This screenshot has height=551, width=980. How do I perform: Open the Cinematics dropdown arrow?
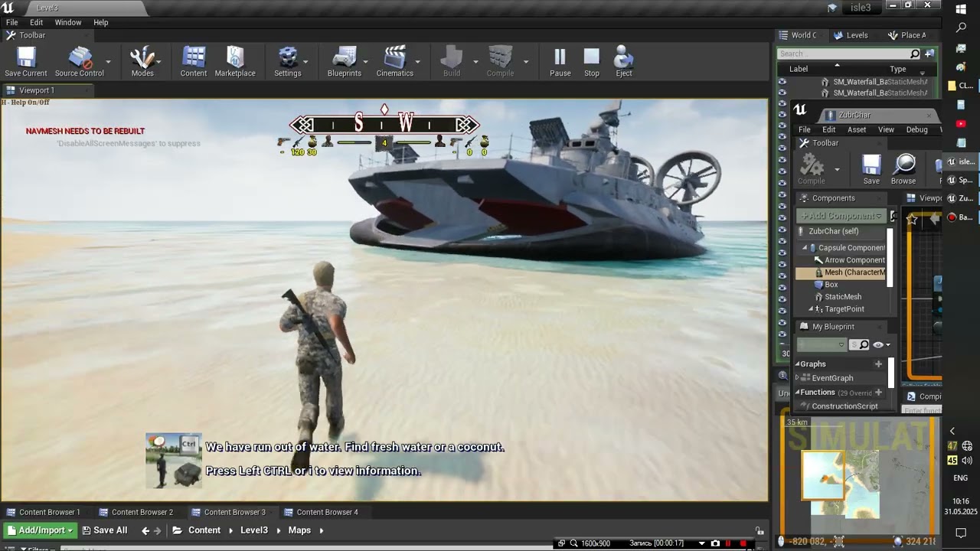417,61
